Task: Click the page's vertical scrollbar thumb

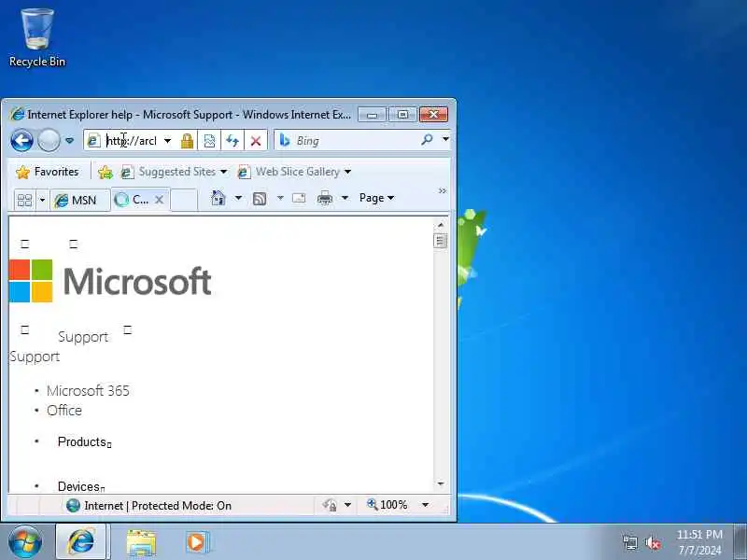Action: tap(440, 241)
